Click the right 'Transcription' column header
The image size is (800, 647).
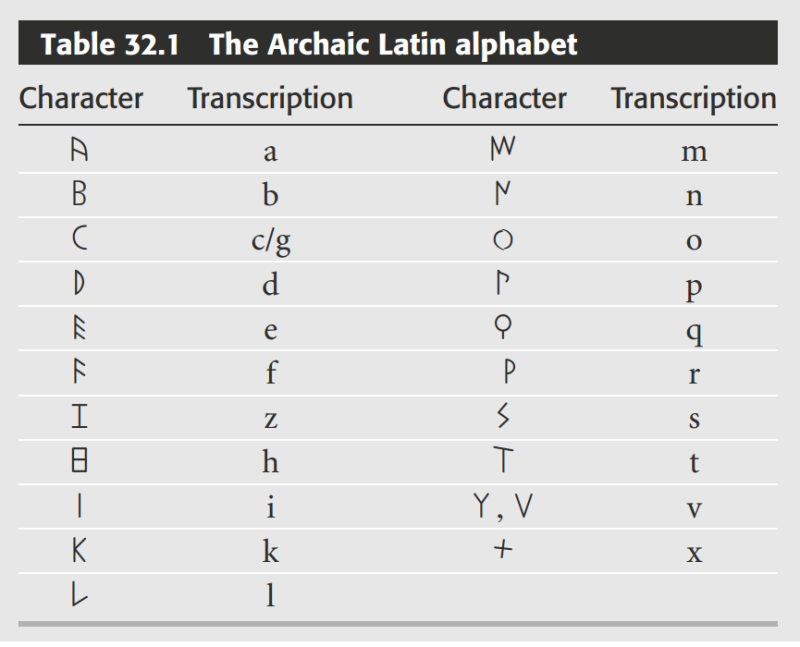pos(693,98)
